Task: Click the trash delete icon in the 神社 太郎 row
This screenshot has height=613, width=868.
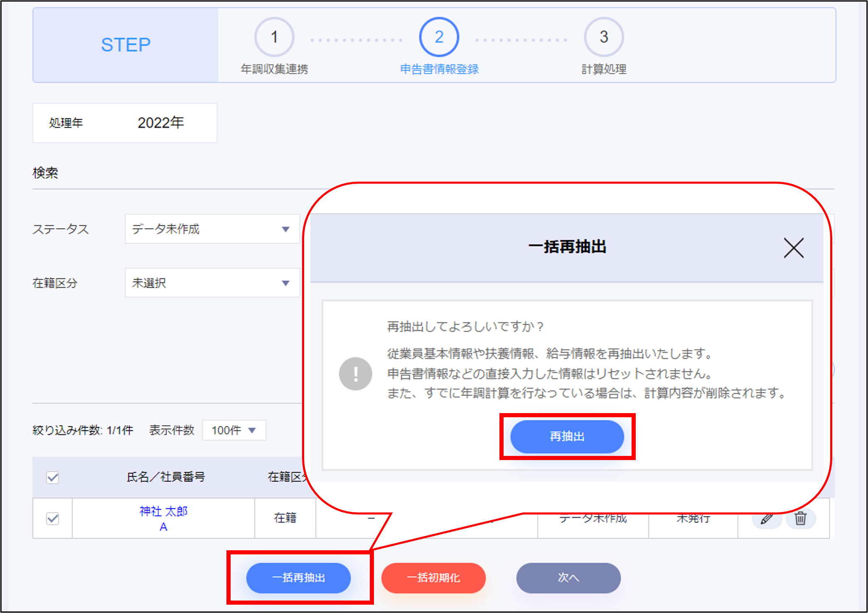Action: coord(800,519)
